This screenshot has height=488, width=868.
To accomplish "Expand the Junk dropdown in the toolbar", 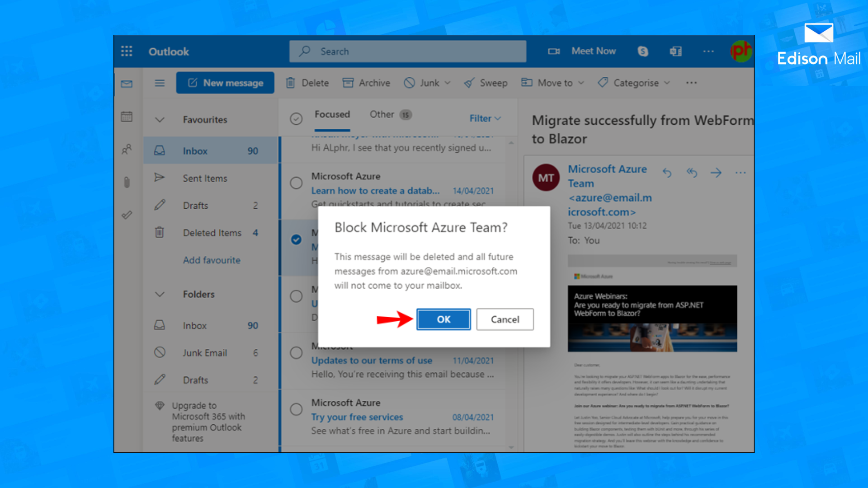I will (x=448, y=83).
